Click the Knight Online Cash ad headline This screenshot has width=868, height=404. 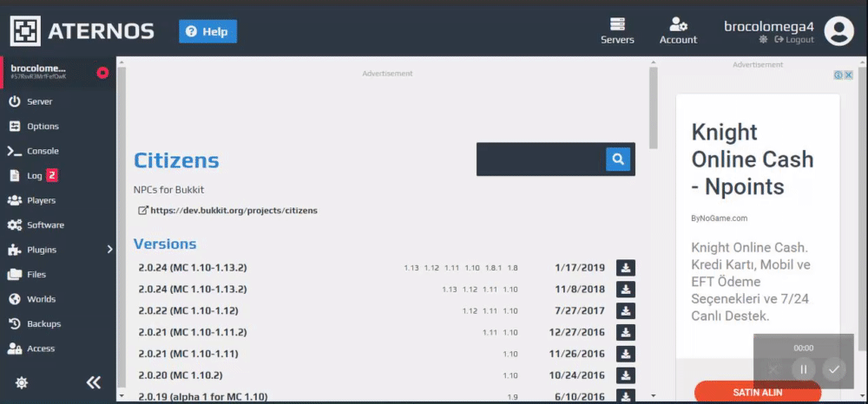pyautogui.click(x=753, y=160)
